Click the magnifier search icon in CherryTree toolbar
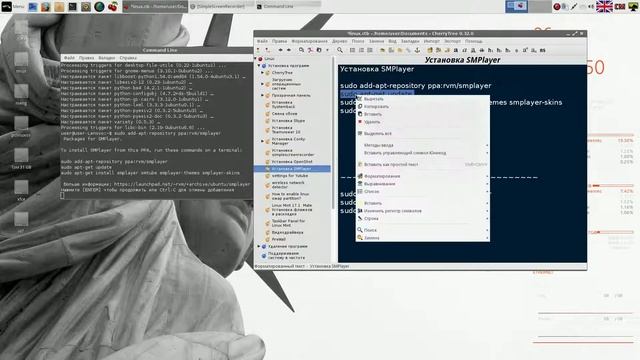This screenshot has height=360, width=640. click(x=340, y=50)
